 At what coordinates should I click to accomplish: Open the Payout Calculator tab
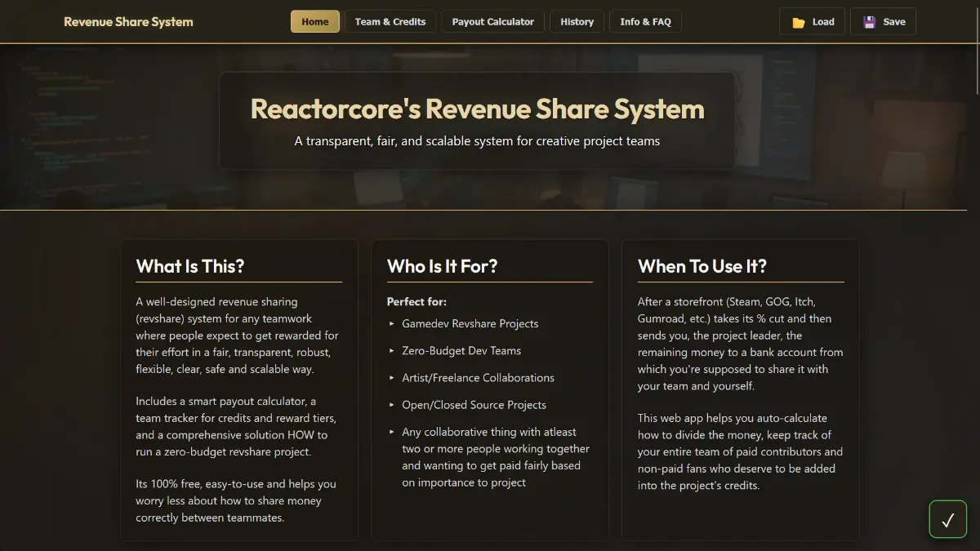coord(492,21)
